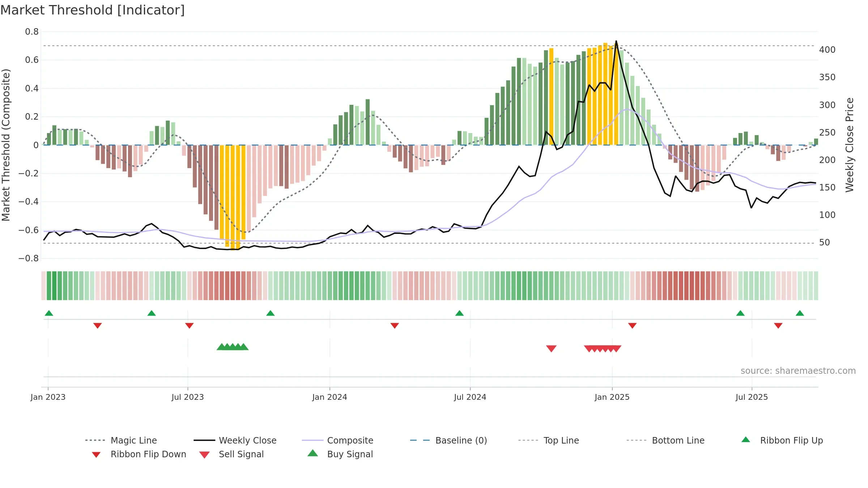The image size is (868, 488).
Task: Click the source: sharemaestro.com text
Action: click(798, 371)
